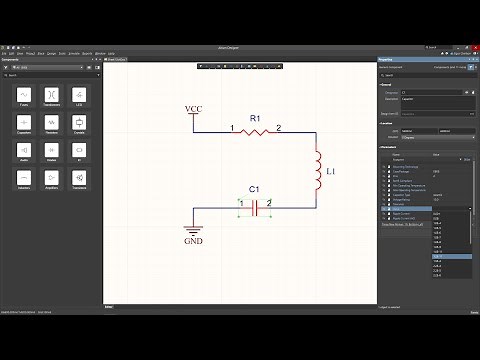Viewport: 480px width, 360px height.
Task: Open the LED component category
Action: tap(79, 96)
